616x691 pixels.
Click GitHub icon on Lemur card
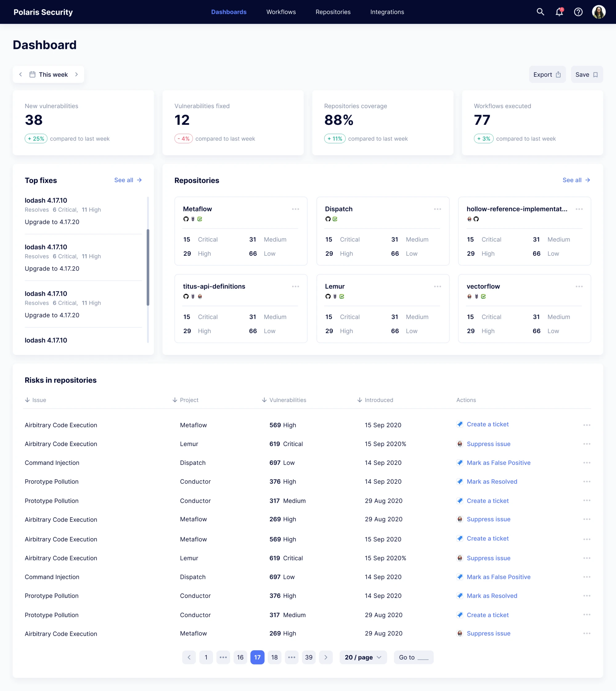click(328, 296)
